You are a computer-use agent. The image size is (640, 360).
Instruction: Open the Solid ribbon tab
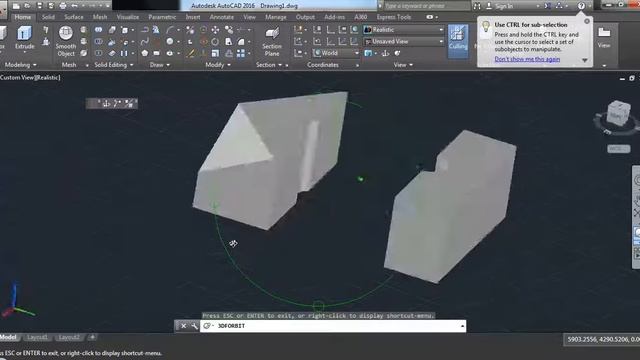coord(48,17)
